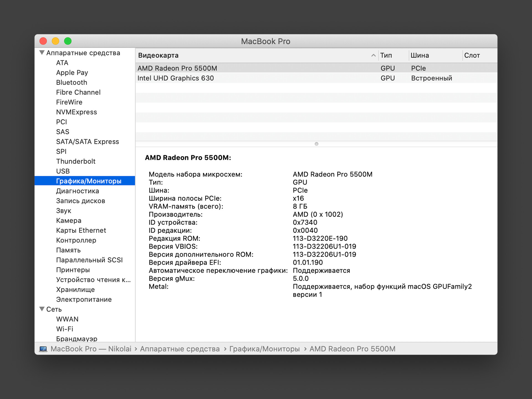This screenshot has height=399, width=532.
Task: Open Fibre Channel section
Action: [78, 92]
